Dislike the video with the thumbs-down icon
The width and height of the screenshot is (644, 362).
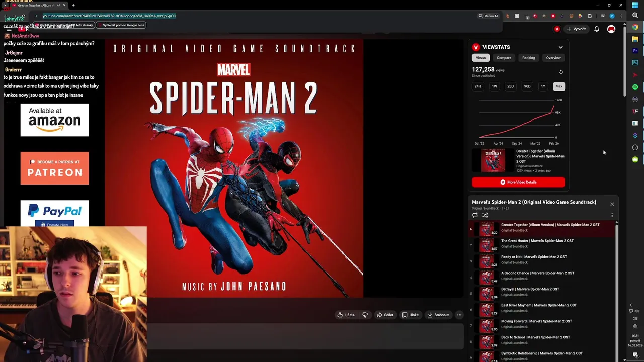(x=365, y=315)
